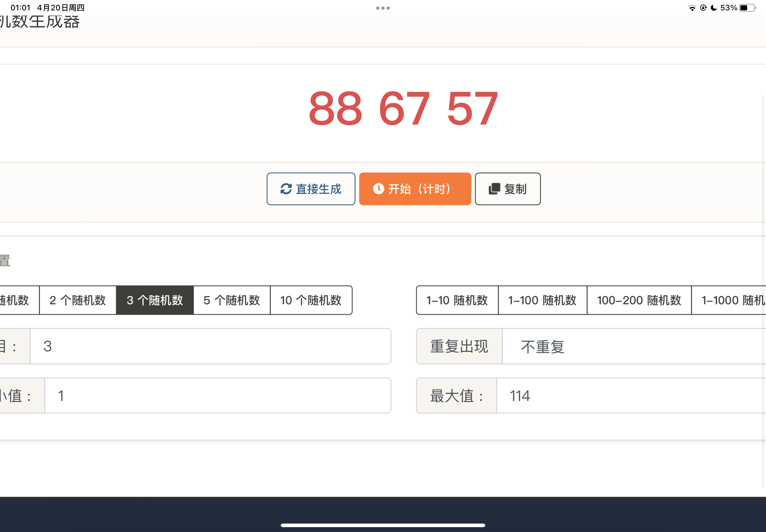
Task: Tap the rotation lock status icon
Action: 703,8
